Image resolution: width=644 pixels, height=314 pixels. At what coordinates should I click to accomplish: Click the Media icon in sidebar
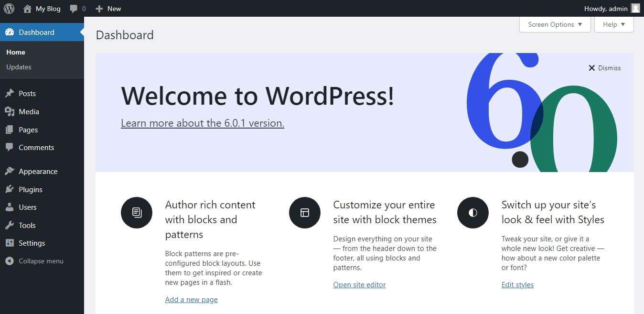tap(10, 111)
